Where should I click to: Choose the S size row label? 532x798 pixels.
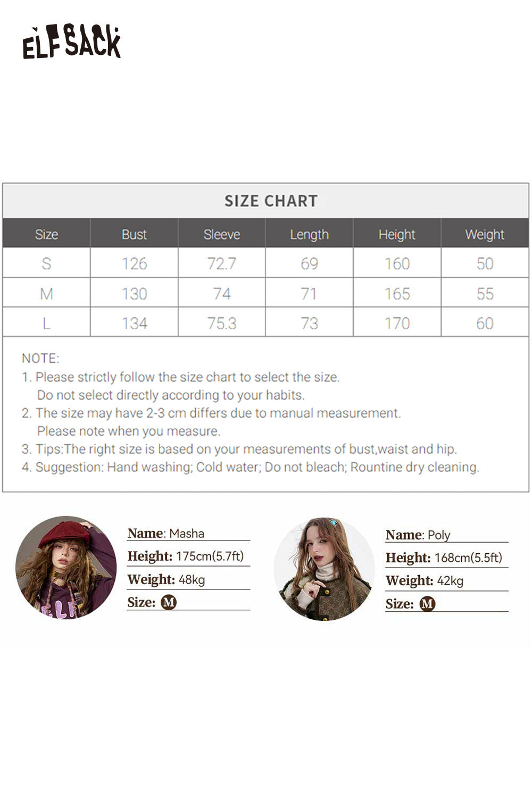tap(46, 264)
